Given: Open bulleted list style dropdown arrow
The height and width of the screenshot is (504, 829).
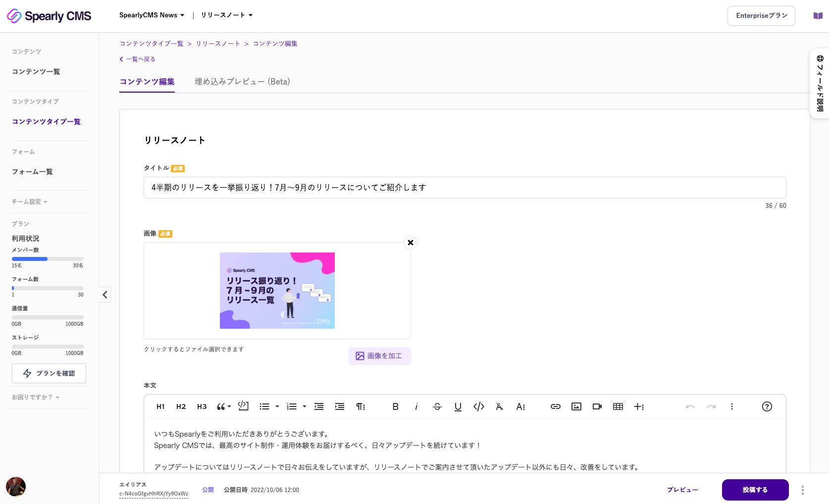Looking at the screenshot, I should point(277,406).
